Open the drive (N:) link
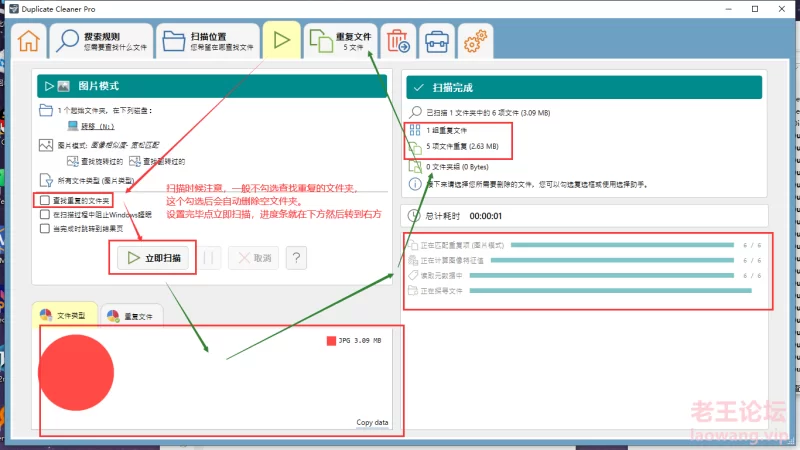Viewport: 800px width, 450px height. 97,126
